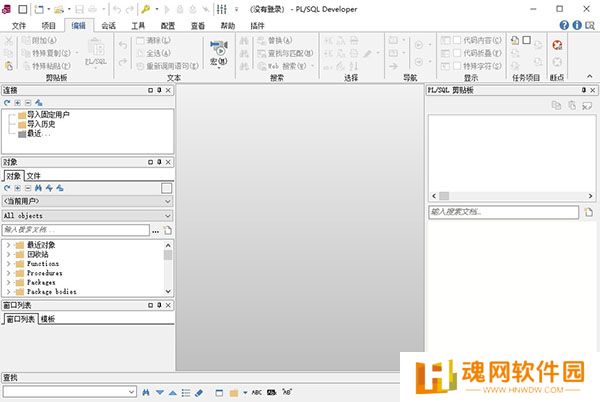Click refresh icon in the 对象 panel toolbar
The height and width of the screenshot is (402, 600).
click(x=7, y=188)
